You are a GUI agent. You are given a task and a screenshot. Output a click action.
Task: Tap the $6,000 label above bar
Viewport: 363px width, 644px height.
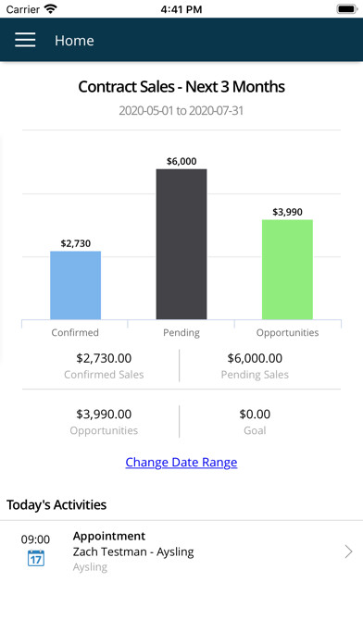(x=181, y=161)
